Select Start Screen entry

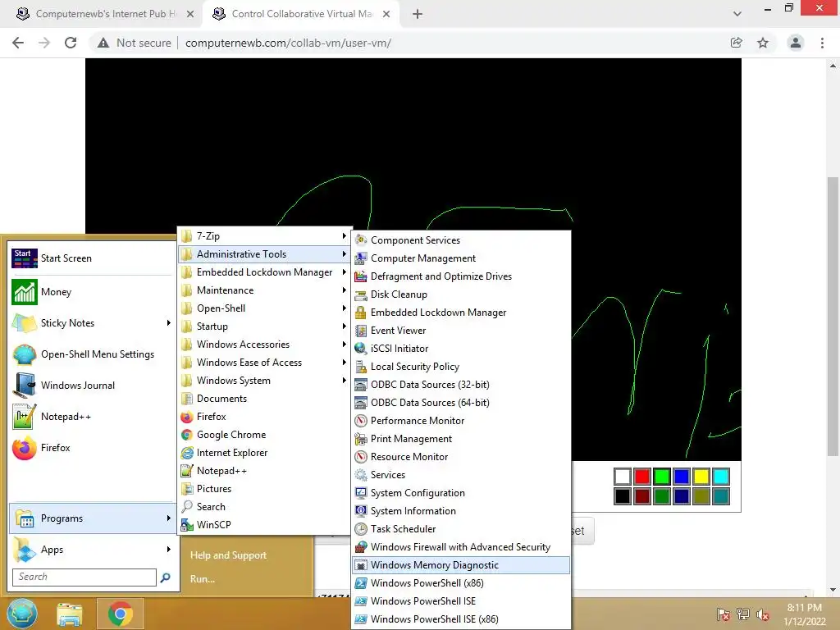click(x=92, y=258)
